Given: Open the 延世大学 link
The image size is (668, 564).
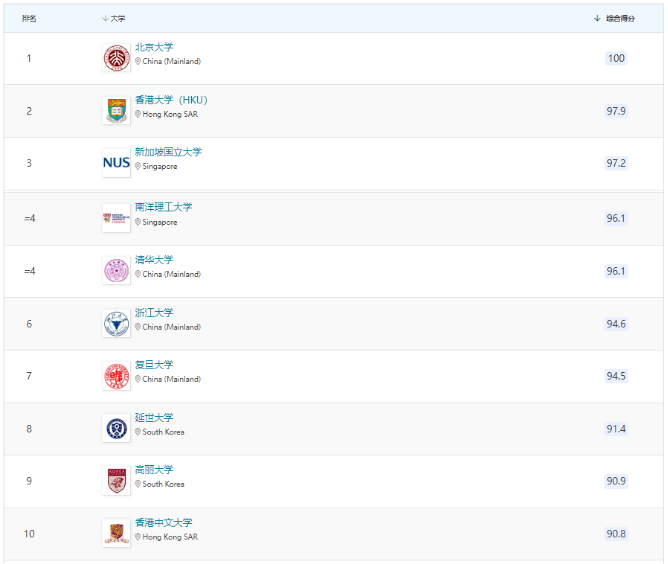Looking at the screenshot, I should click(x=154, y=418).
